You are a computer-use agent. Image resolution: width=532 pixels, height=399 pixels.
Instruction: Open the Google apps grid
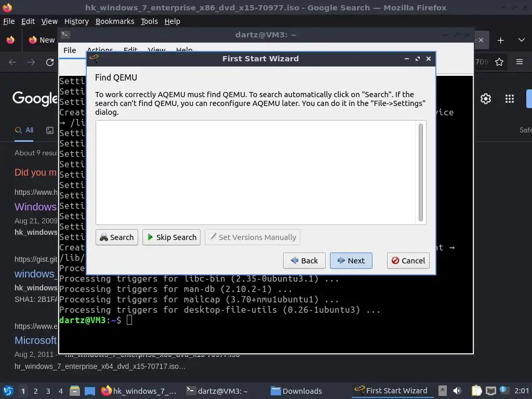coord(510,99)
